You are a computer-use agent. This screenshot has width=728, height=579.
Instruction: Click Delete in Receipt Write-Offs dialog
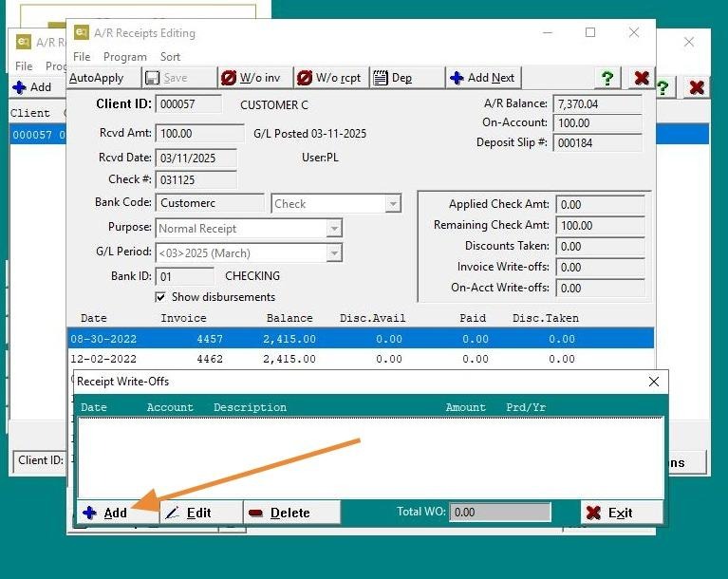tap(292, 513)
